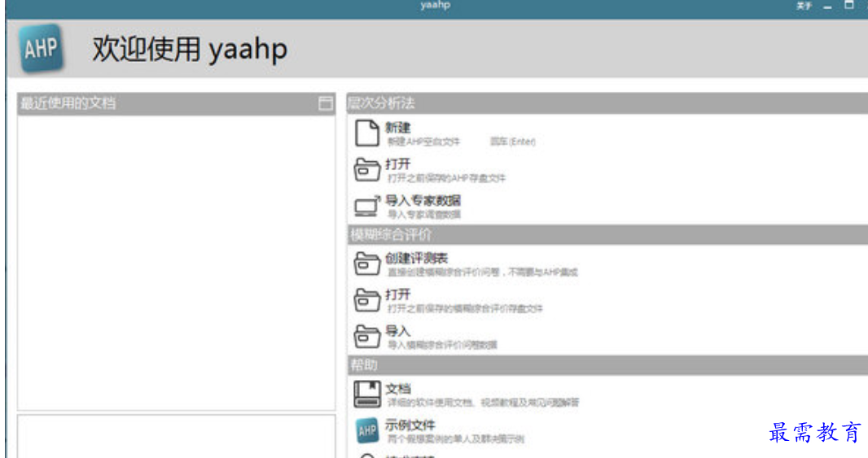Choose 打开 under 模糊综合评价
The width and height of the screenshot is (868, 458).
(x=398, y=294)
